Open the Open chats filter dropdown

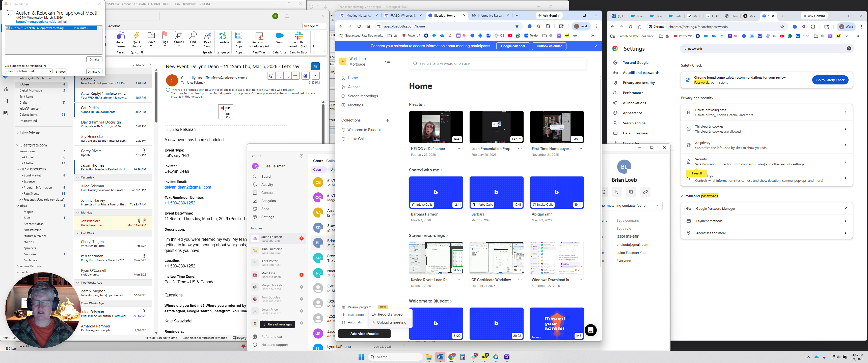[318, 170]
